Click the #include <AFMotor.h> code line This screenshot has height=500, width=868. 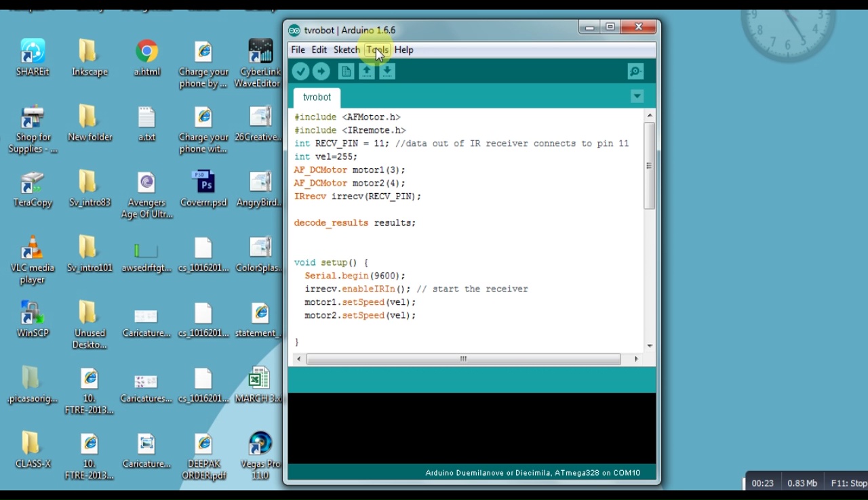[347, 117]
